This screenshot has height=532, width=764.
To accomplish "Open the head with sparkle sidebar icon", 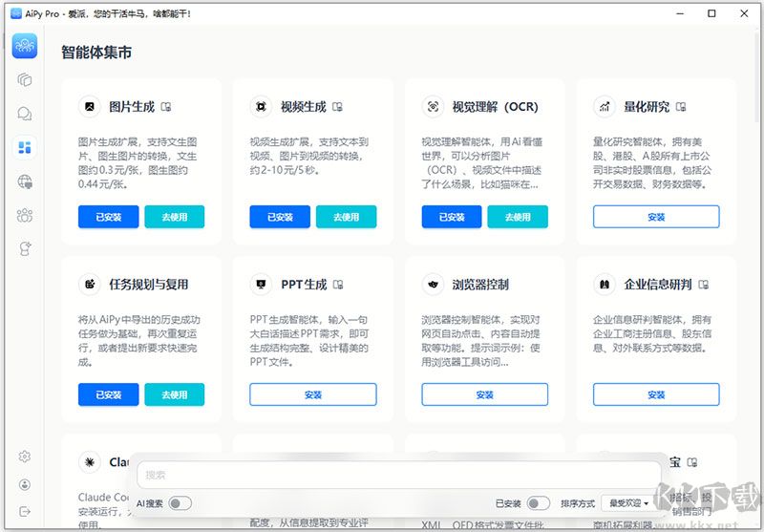I will (x=25, y=248).
